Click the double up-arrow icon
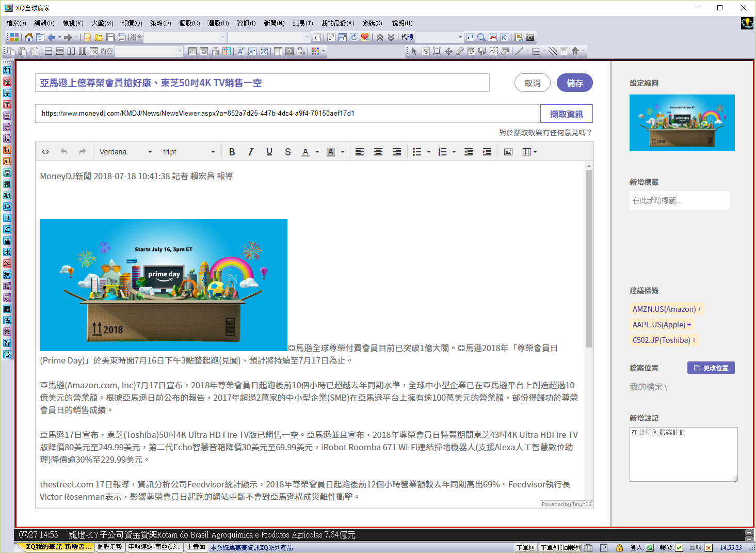This screenshot has height=553, width=756. (380, 37)
